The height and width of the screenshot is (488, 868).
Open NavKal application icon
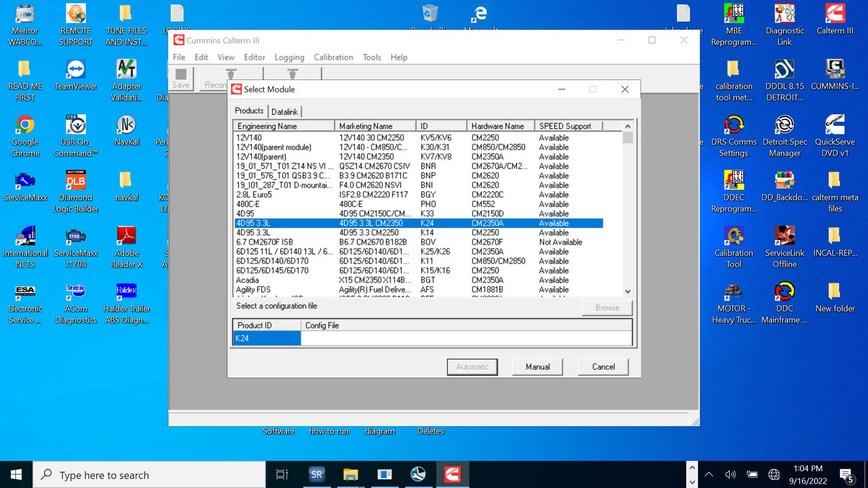(x=126, y=131)
